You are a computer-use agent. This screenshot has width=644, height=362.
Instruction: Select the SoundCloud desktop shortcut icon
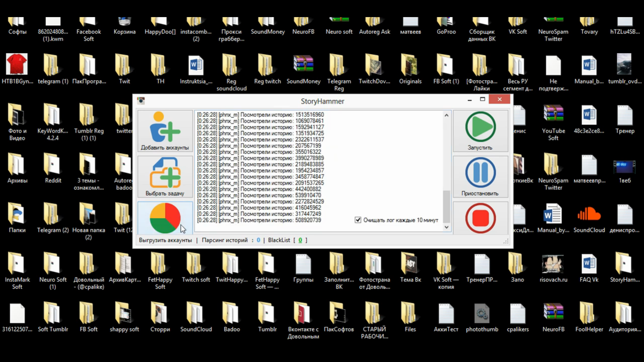point(589,216)
